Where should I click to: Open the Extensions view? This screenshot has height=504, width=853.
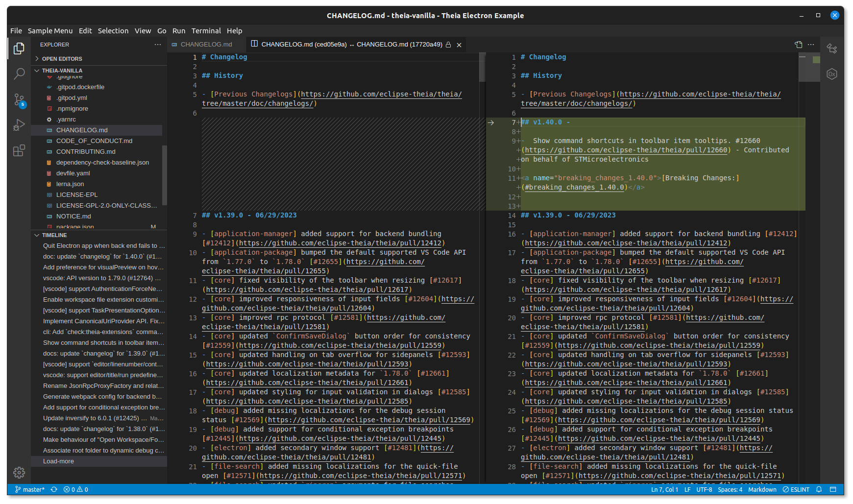click(19, 150)
